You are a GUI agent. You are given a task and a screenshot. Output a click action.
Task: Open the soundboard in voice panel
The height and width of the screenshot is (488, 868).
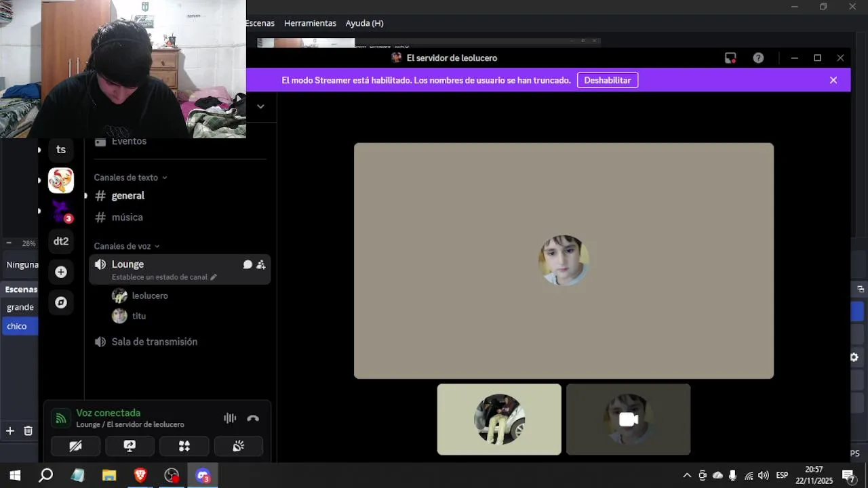click(x=238, y=446)
